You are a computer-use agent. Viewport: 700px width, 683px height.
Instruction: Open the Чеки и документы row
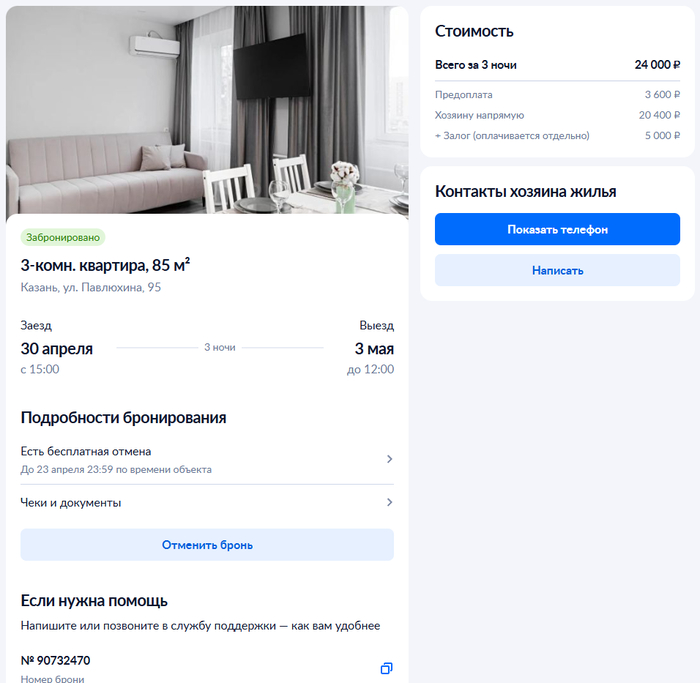(x=207, y=503)
